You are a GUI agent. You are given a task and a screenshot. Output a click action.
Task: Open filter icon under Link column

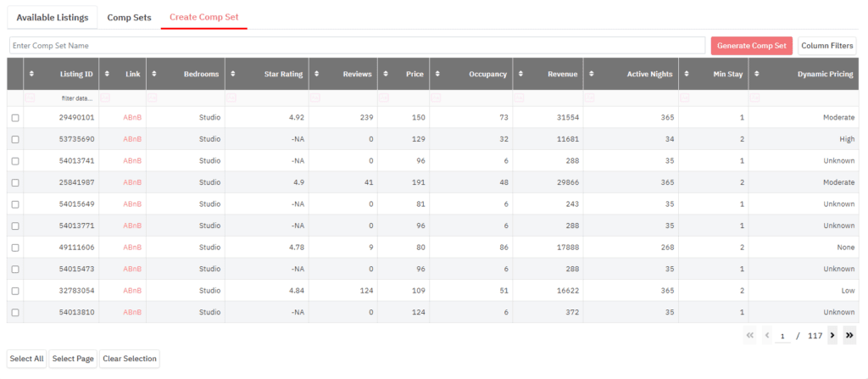coord(105,98)
